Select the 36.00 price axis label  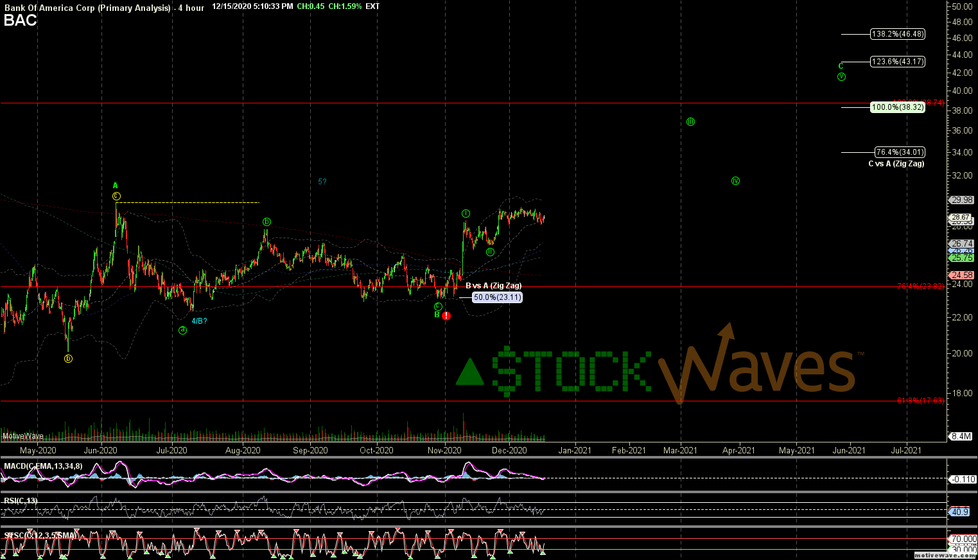click(x=962, y=130)
